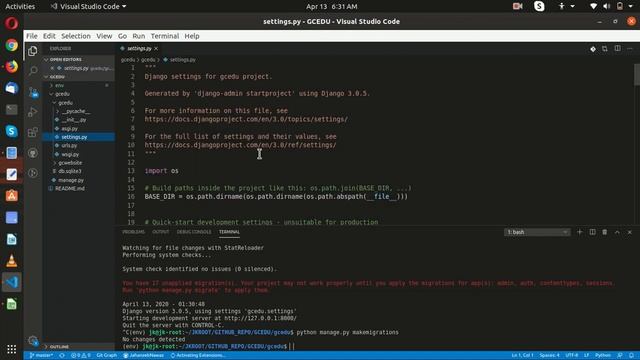
Task: Open Opera from the Ubuntu dock
Action: coord(11,23)
